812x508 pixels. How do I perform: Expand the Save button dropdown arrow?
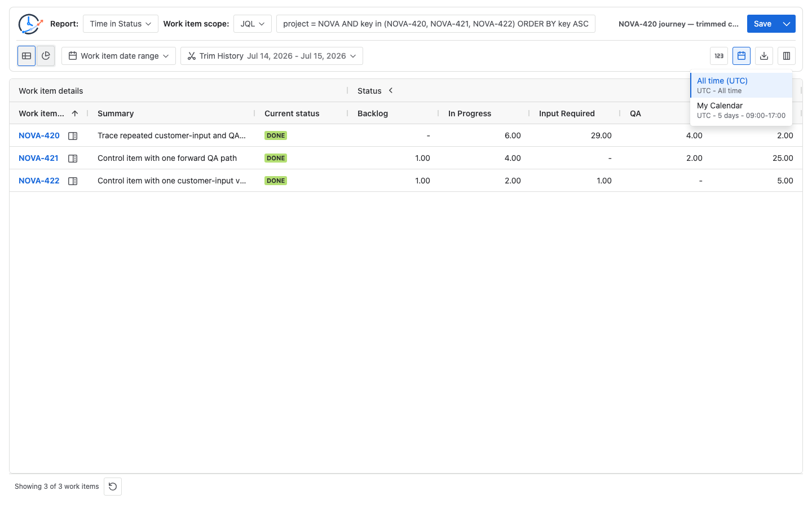point(787,24)
